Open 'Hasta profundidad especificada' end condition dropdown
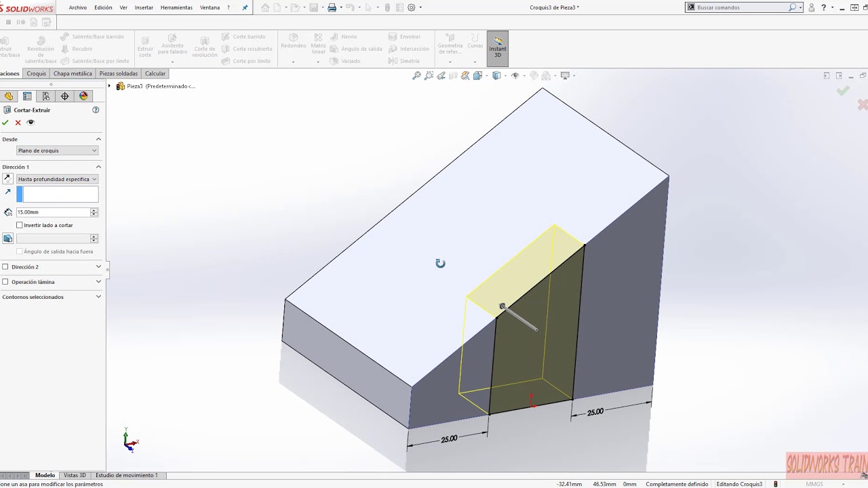 [58, 179]
